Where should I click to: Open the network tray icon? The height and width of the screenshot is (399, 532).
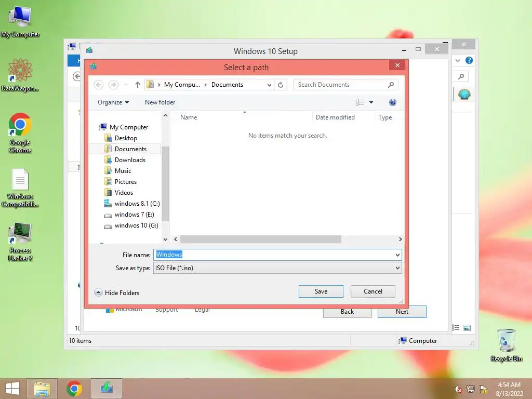pyautogui.click(x=471, y=389)
